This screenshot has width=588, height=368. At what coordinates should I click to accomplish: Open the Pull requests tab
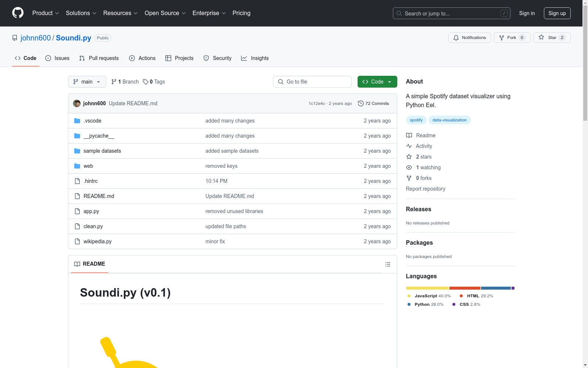tap(99, 58)
